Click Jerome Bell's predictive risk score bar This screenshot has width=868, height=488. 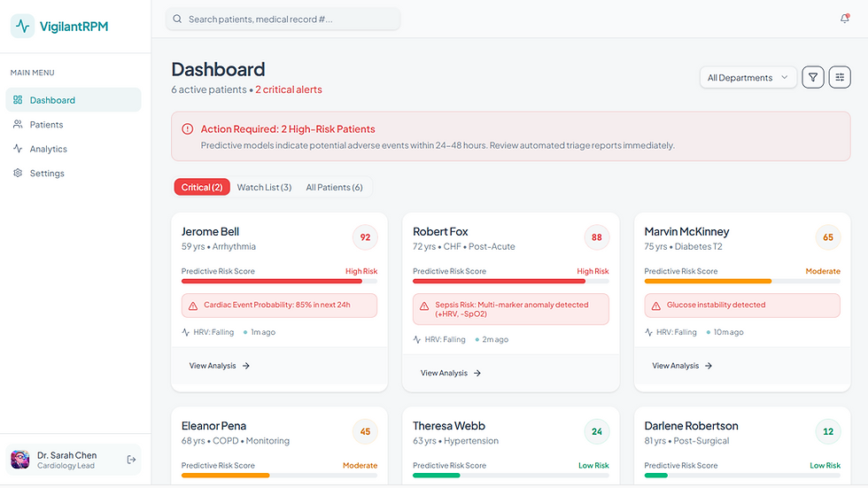tap(279, 281)
